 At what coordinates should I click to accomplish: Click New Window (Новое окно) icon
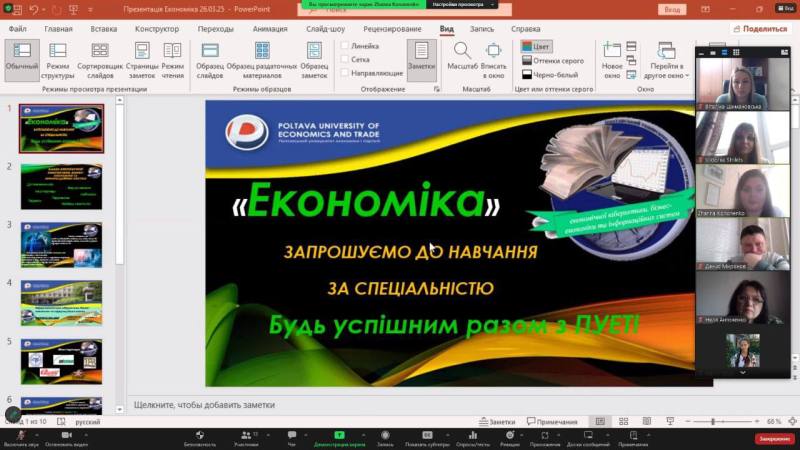click(612, 58)
